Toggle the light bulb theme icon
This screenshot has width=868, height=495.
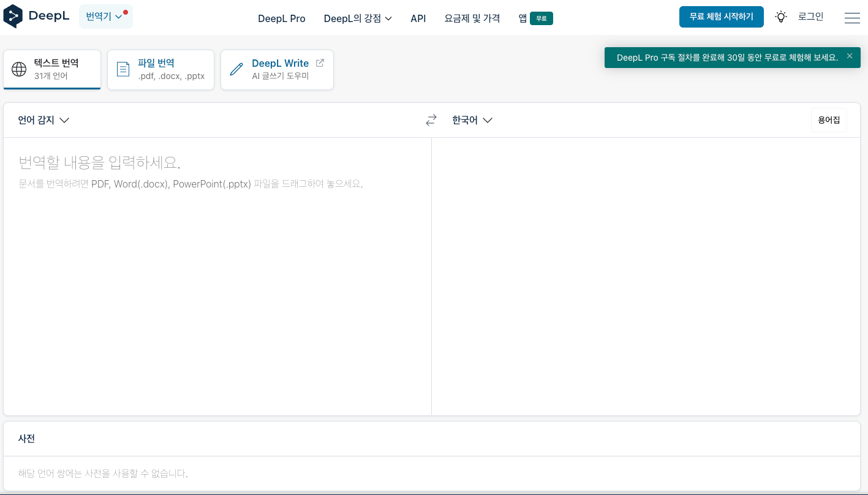tap(780, 17)
